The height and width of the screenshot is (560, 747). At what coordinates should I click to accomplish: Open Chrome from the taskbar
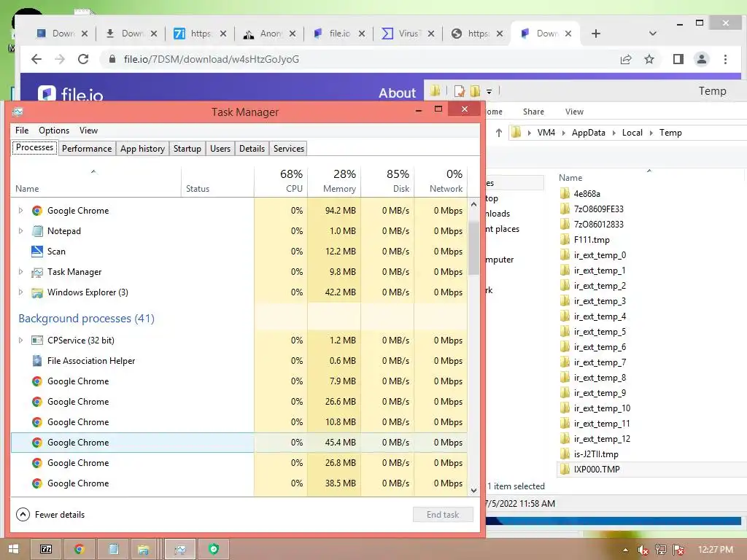tap(79, 549)
